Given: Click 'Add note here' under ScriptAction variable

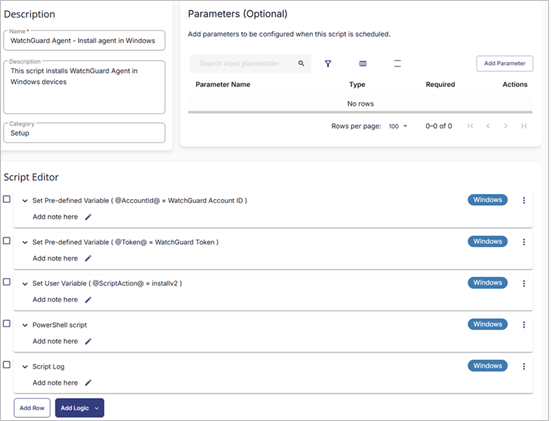Looking at the screenshot, I should coord(55,300).
